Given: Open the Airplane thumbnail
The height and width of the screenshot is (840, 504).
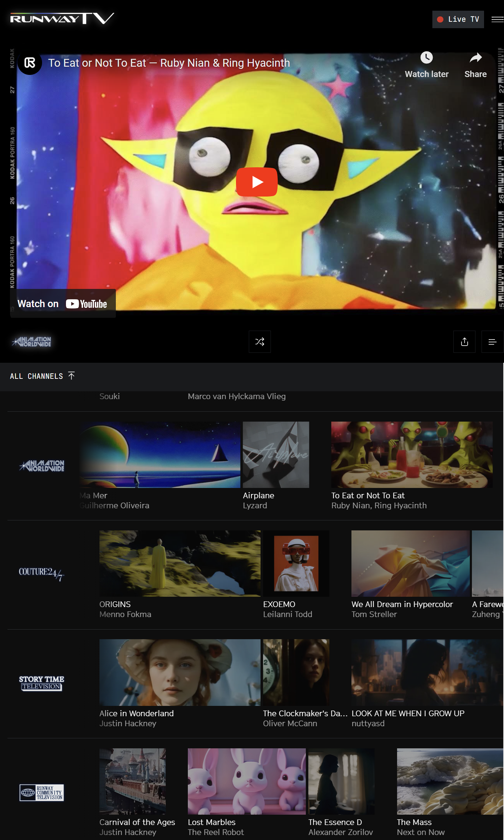Looking at the screenshot, I should 276,455.
